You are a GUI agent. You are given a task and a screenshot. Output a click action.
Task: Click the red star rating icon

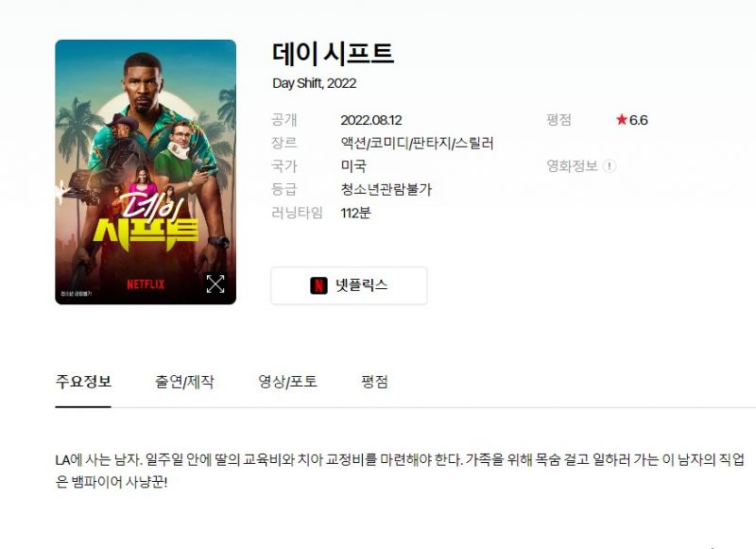[x=622, y=120]
